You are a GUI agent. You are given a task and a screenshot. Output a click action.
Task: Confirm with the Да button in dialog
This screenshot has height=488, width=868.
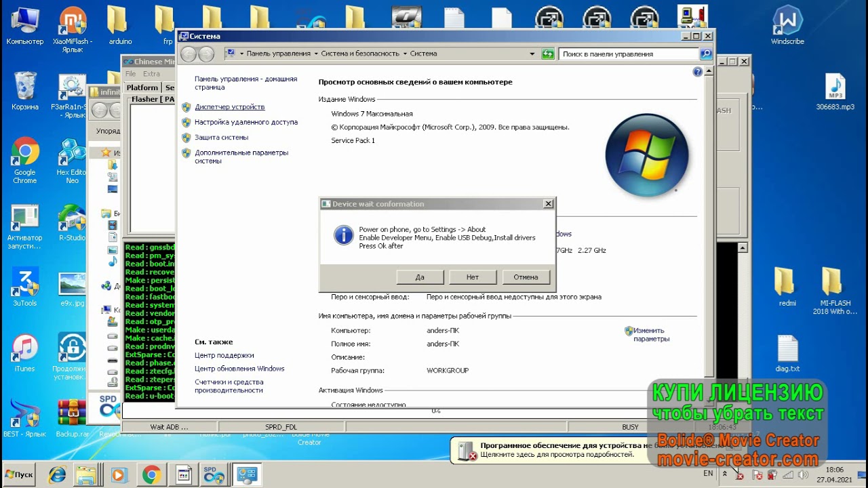click(420, 277)
